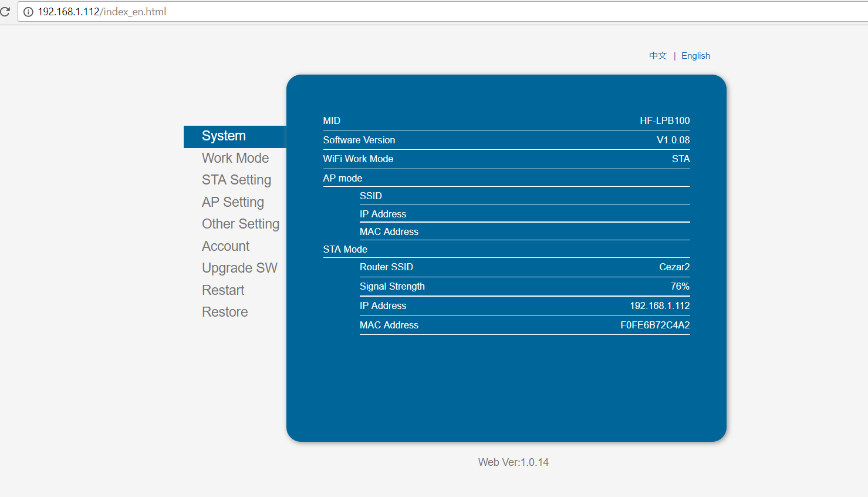Click IP Address label under AP mode
Viewport: 868px width, 497px height.
[x=383, y=214]
